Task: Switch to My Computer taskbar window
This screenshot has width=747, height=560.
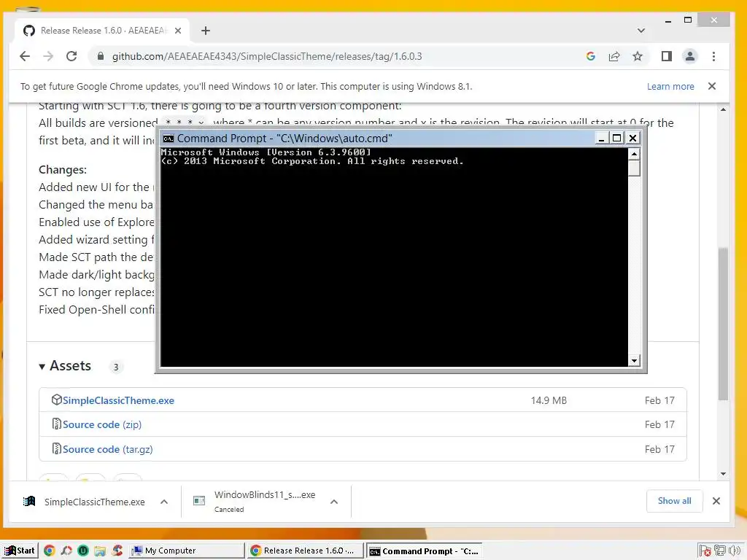Action: (x=186, y=551)
